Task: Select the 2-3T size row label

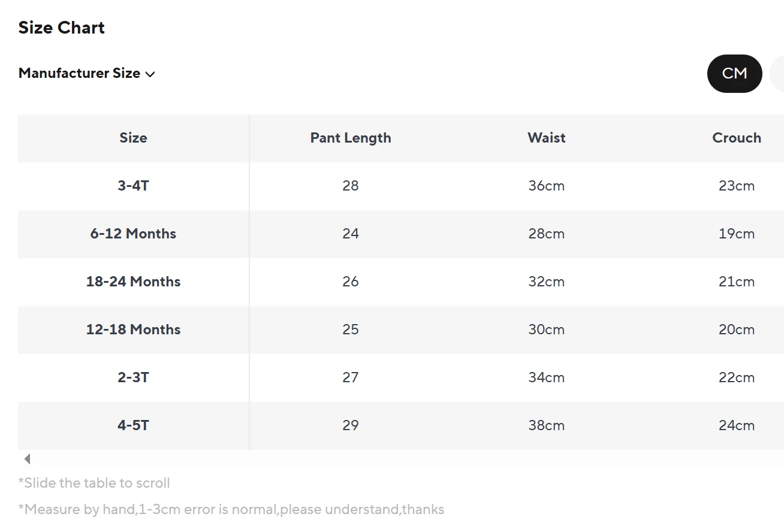Action: 133,377
